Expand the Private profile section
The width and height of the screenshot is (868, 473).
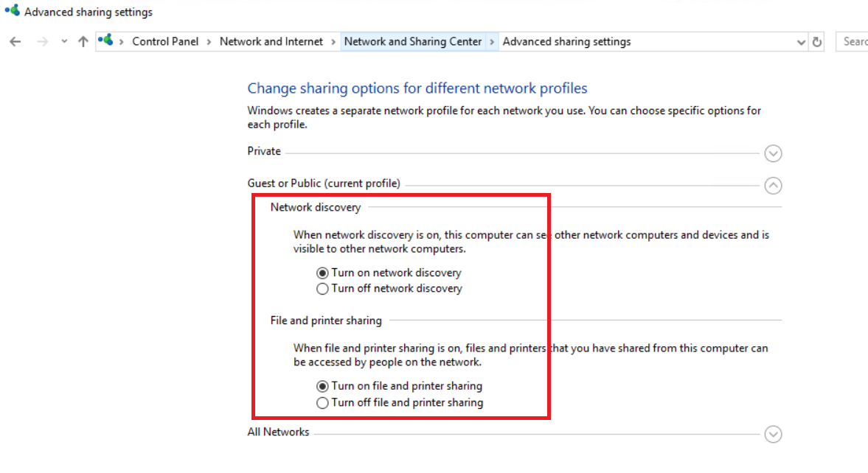(774, 153)
